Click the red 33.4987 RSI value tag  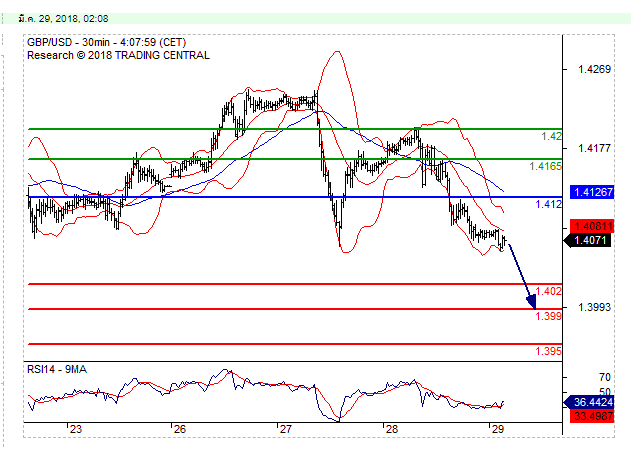592,416
